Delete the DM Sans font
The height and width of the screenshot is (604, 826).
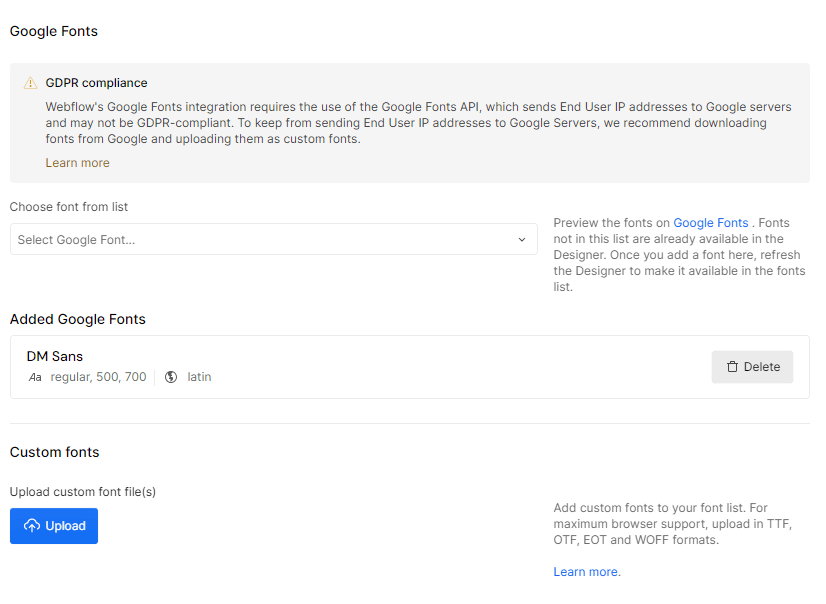[x=752, y=367]
